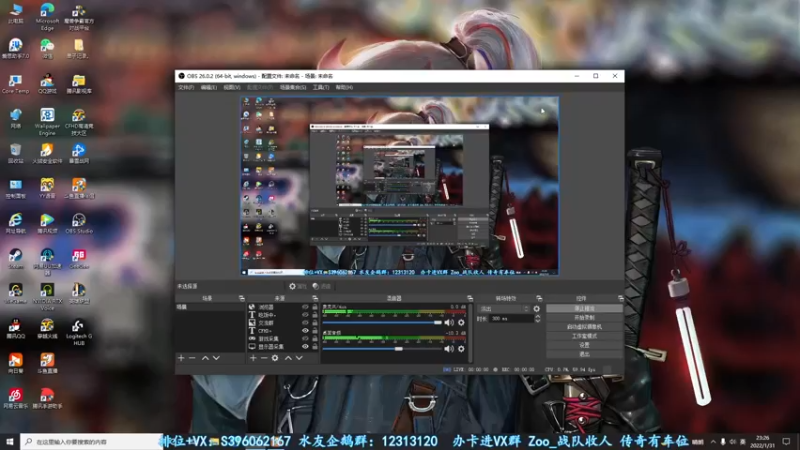
Task: Open the 编辑(E) menu
Action: [209, 88]
